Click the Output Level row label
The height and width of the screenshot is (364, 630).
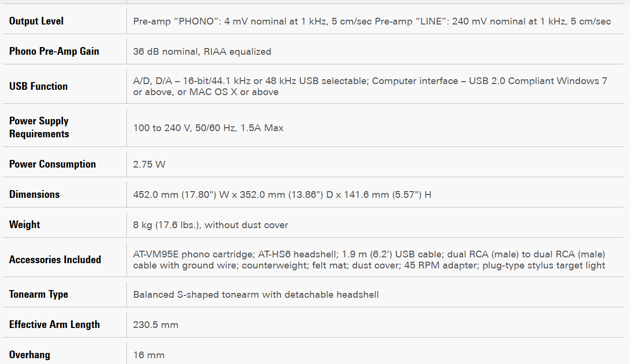click(x=37, y=21)
